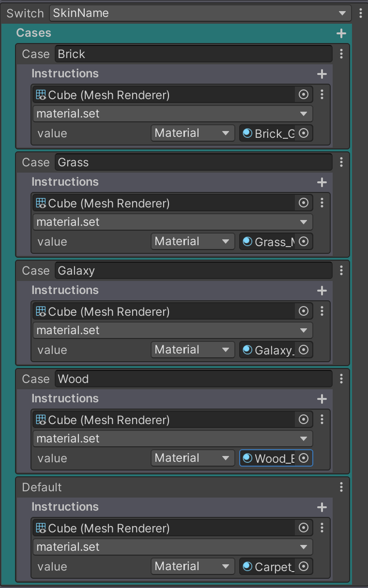The height and width of the screenshot is (588, 368).
Task: Click the Wood material object field
Action: pyautogui.click(x=269, y=458)
